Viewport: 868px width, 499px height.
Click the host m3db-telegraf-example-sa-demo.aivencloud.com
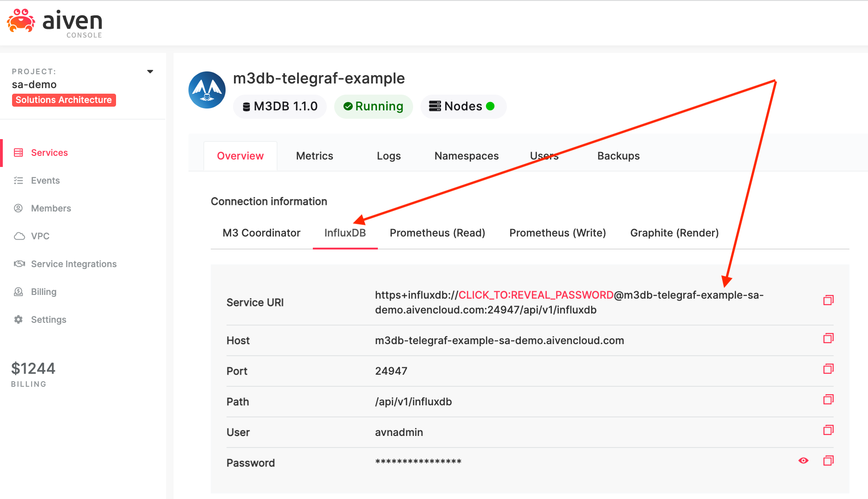(x=499, y=340)
